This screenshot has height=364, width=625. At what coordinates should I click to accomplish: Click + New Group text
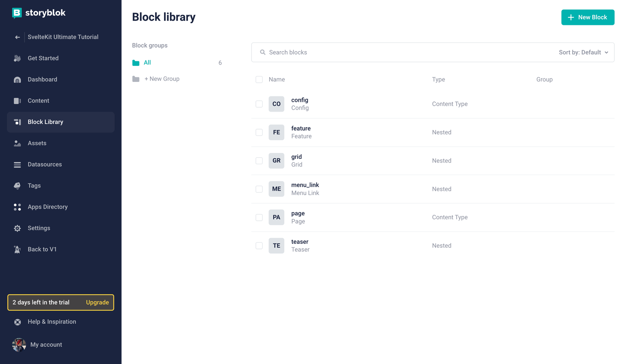[162, 79]
